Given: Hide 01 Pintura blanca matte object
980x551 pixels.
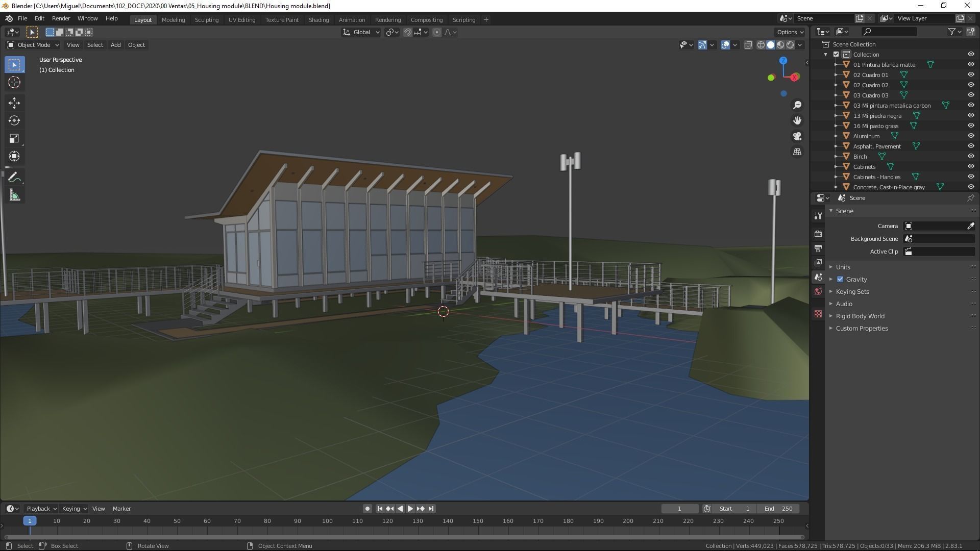Looking at the screenshot, I should tap(970, 65).
